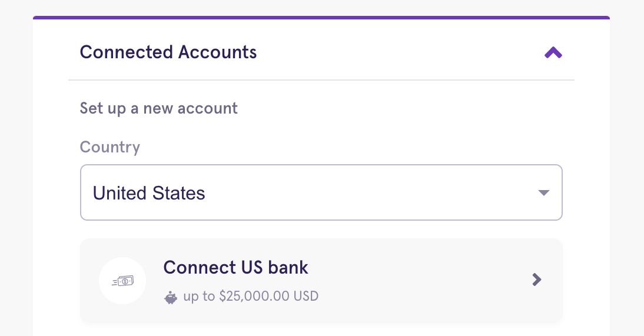Click the piggy bank icon
This screenshot has width=644, height=336.
click(171, 297)
